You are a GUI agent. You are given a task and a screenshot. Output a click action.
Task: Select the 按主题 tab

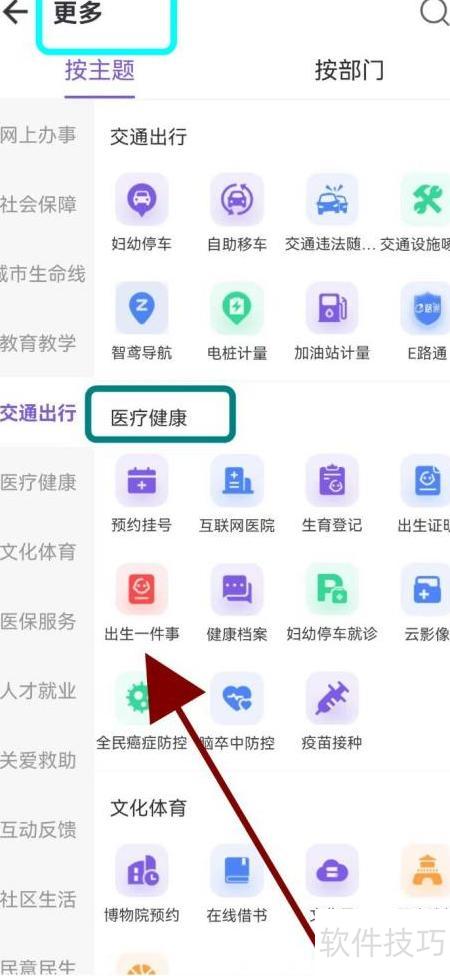pos(100,70)
